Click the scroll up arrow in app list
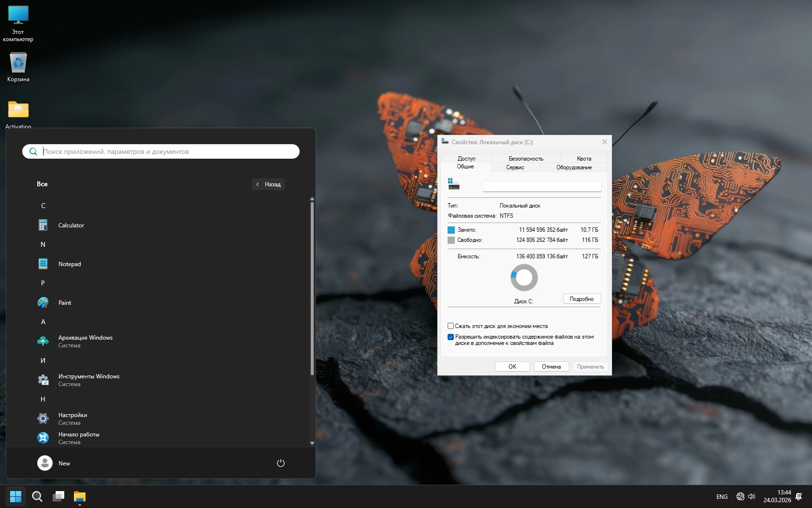The width and height of the screenshot is (812, 508). [312, 199]
